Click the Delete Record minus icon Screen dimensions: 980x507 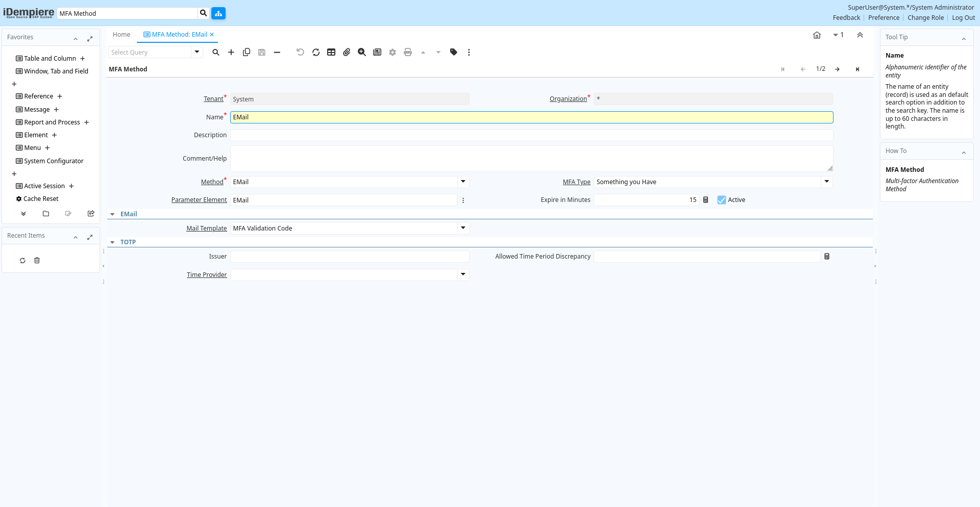[x=277, y=52]
